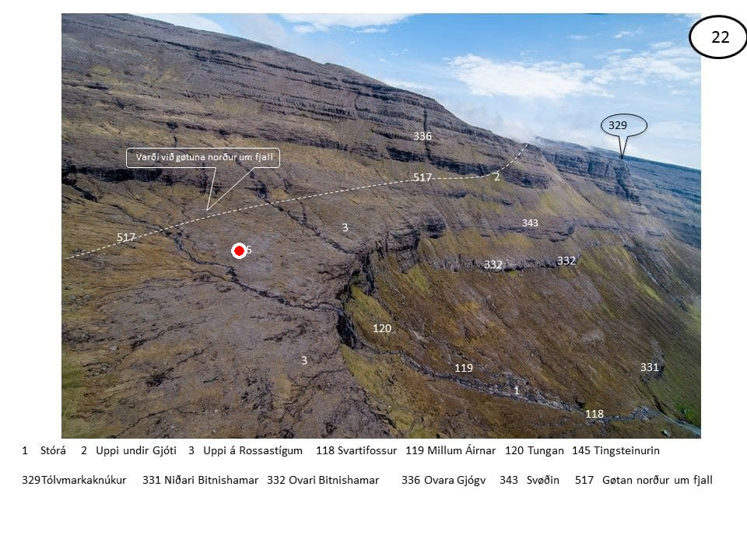Click label 120 near the gorge
This screenshot has height=560, width=747.
click(x=382, y=328)
